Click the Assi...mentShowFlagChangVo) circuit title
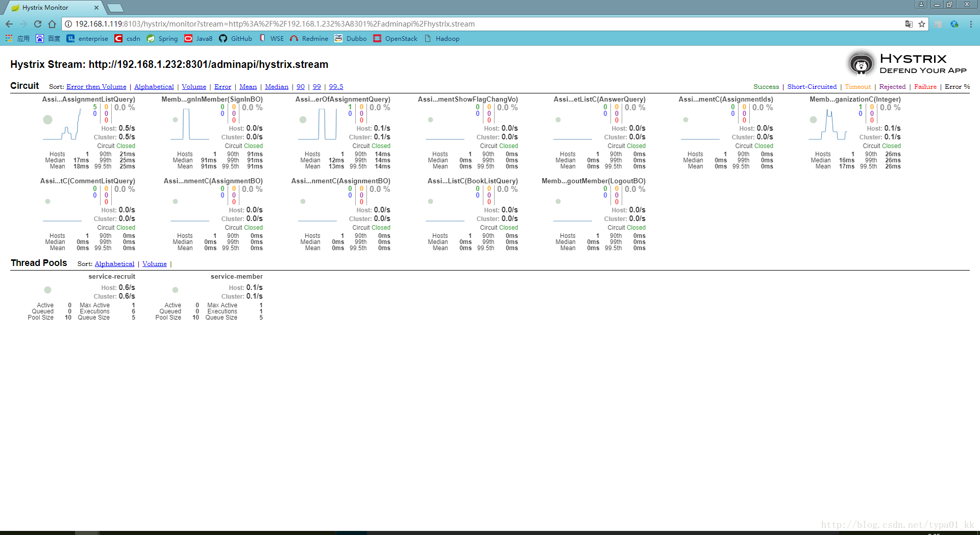Screen dimensions: 980x535 468,99
